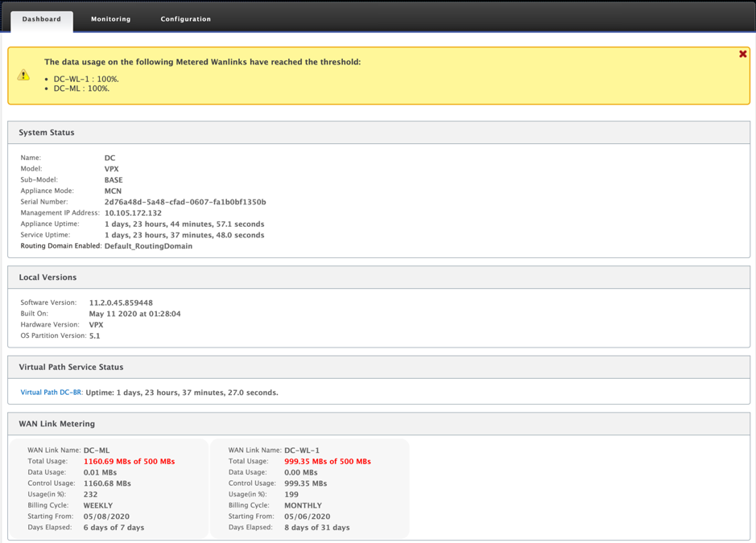Click appliance mode value MCN
Screen dimensions: 756x543
113,191
